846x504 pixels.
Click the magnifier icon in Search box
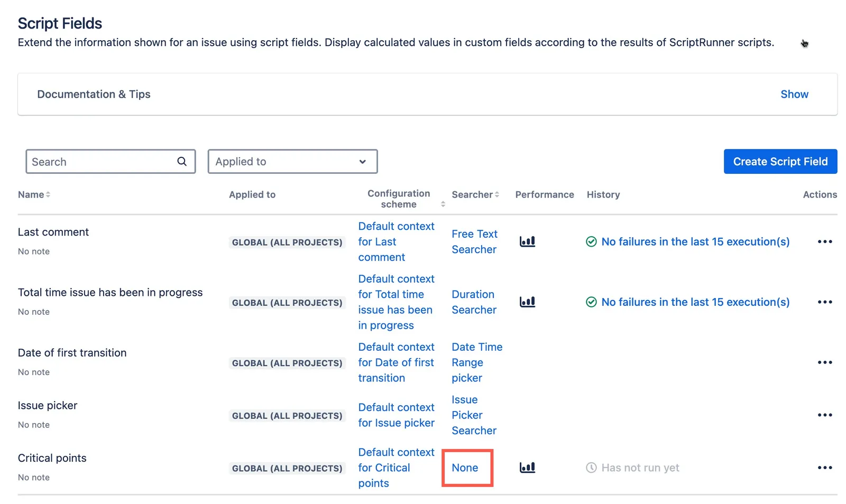(x=182, y=161)
